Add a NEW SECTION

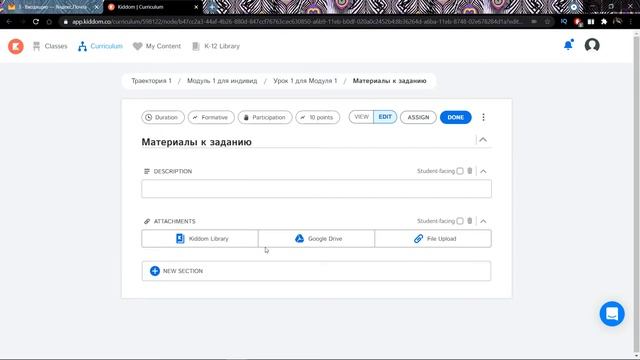click(316, 271)
